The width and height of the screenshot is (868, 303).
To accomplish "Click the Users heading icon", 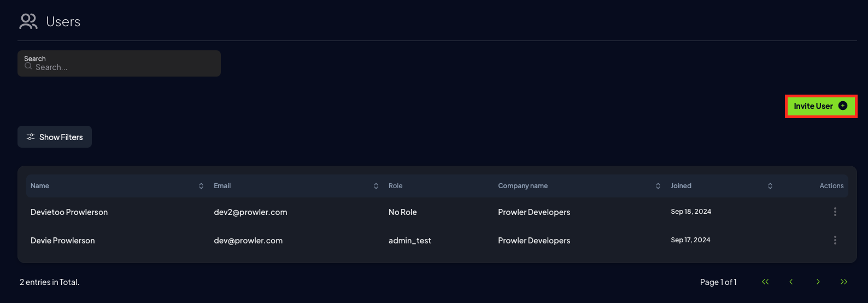I will (28, 21).
